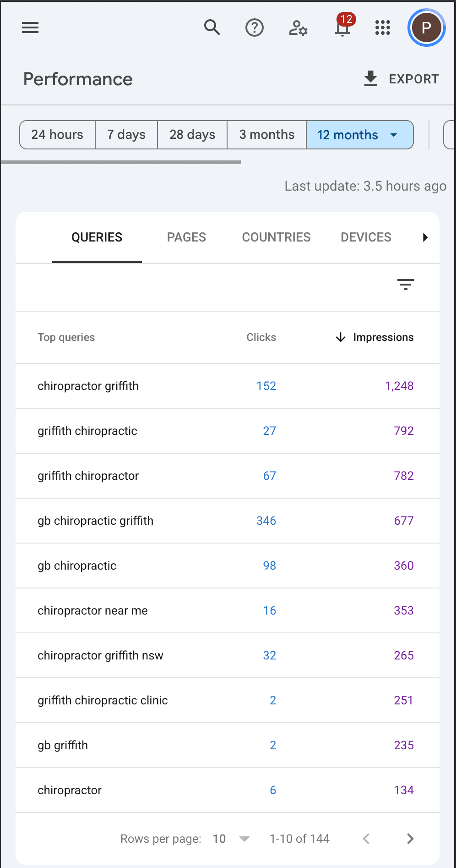Image resolution: width=456 pixels, height=868 pixels.
Task: Open the Google apps grid
Action: pyautogui.click(x=383, y=27)
